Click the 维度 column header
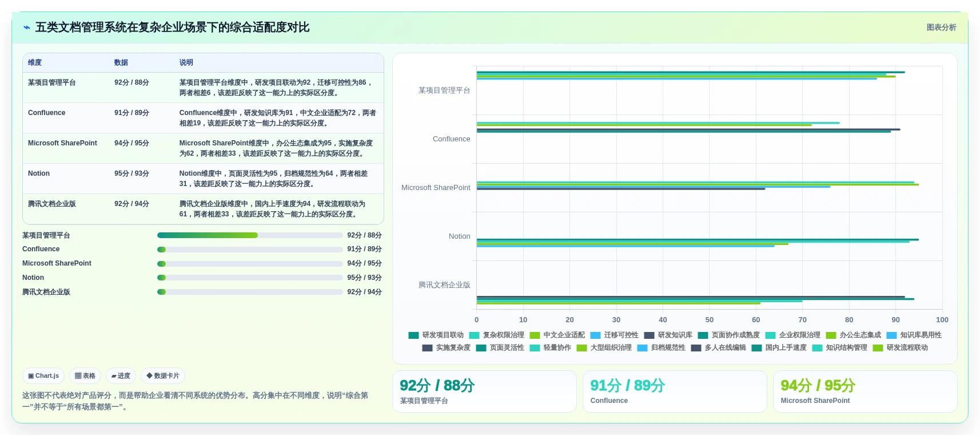980x435 pixels. [x=35, y=63]
